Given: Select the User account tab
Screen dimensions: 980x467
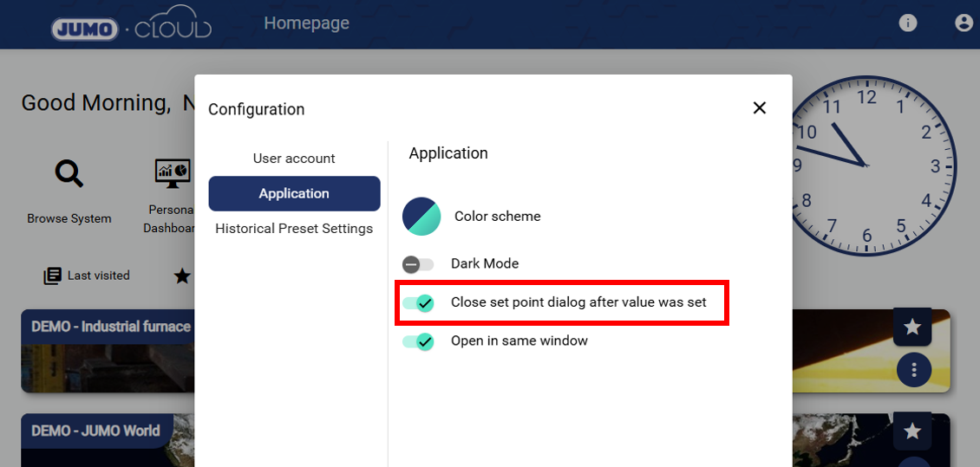Looking at the screenshot, I should point(294,159).
